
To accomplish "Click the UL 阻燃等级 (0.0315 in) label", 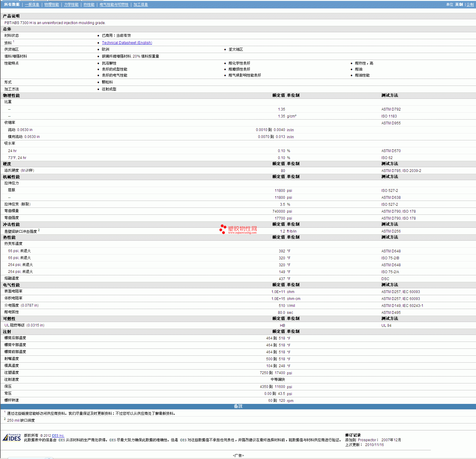I will [x=24, y=325].
